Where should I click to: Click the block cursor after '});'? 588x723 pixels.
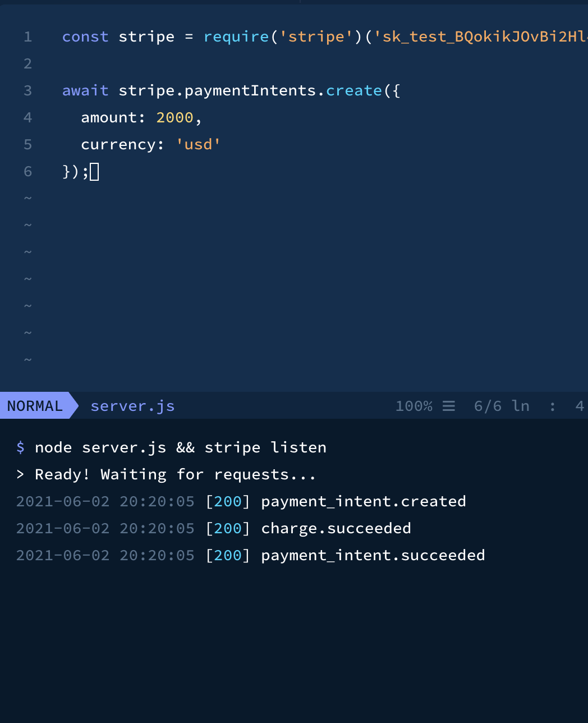pyautogui.click(x=94, y=172)
